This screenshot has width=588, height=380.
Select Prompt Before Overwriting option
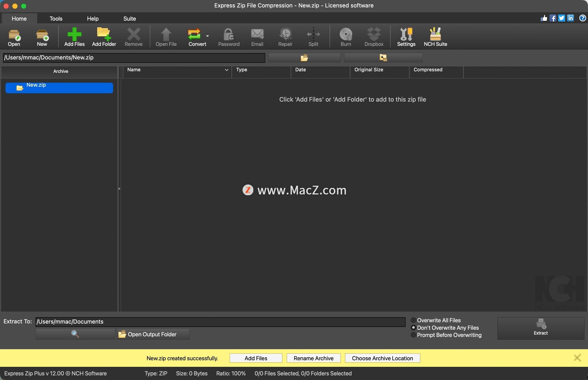coord(413,335)
